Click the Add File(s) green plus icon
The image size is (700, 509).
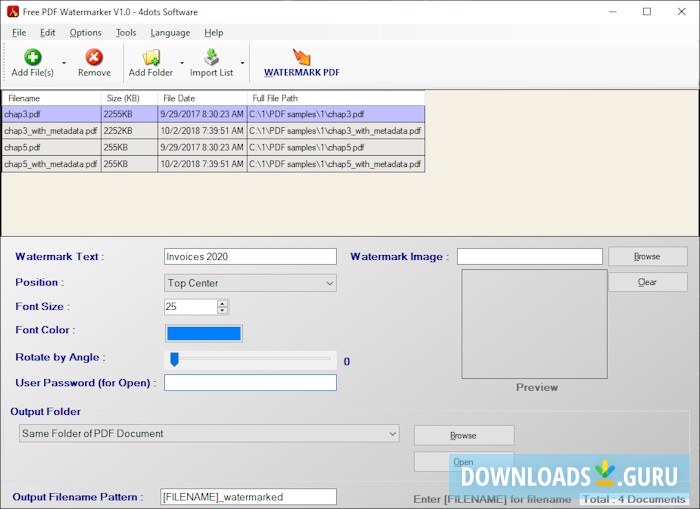point(33,57)
